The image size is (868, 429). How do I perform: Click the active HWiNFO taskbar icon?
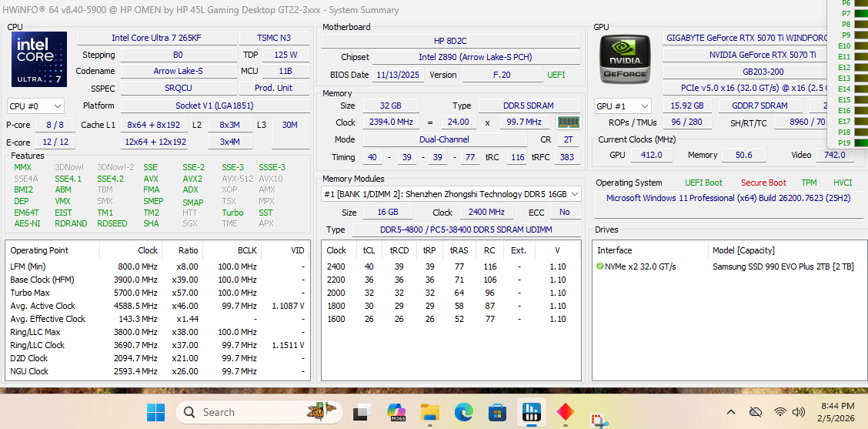point(532,412)
